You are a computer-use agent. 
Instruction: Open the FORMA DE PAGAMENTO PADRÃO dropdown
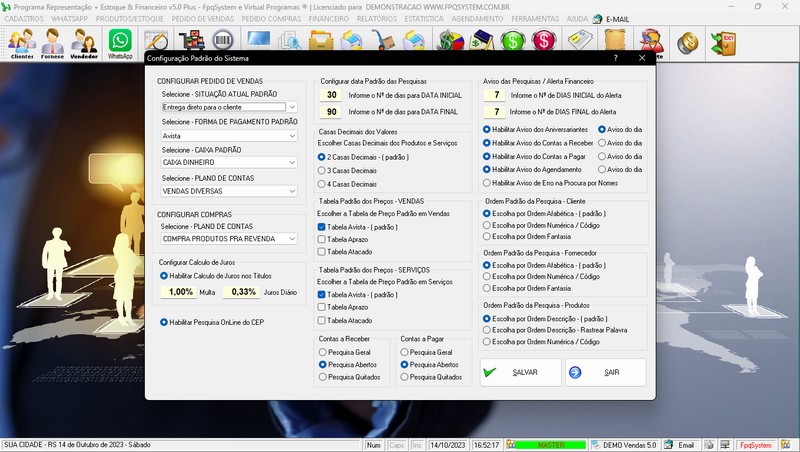pos(292,135)
